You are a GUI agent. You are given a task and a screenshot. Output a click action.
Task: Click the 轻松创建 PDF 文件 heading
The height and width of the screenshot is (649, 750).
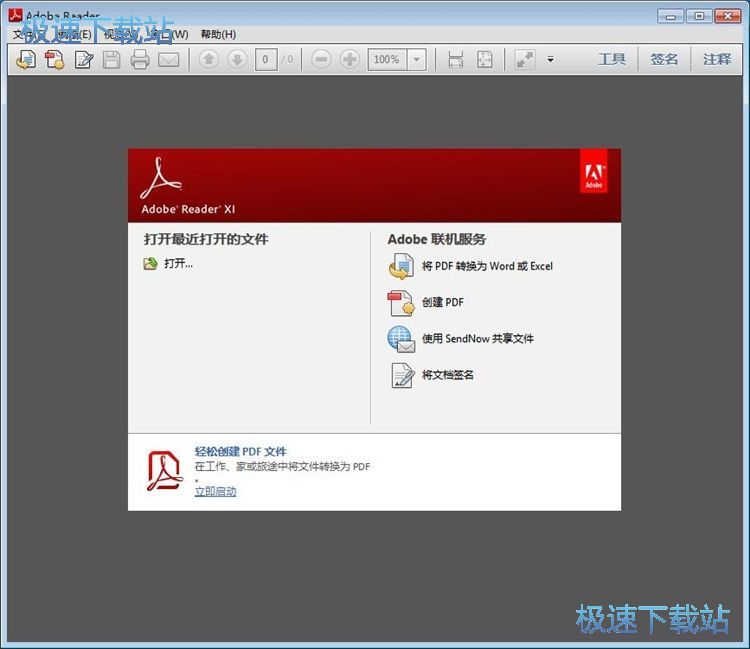(240, 451)
